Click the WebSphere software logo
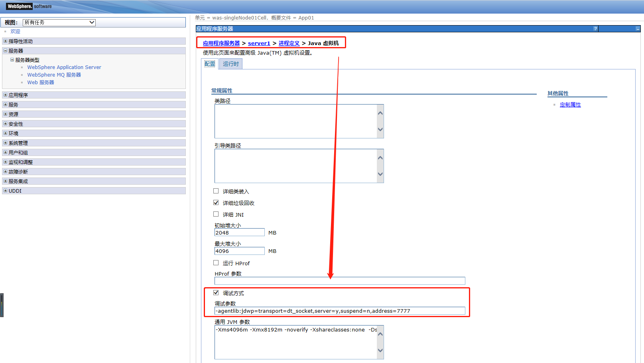The height and width of the screenshot is (363, 644). point(29,6)
